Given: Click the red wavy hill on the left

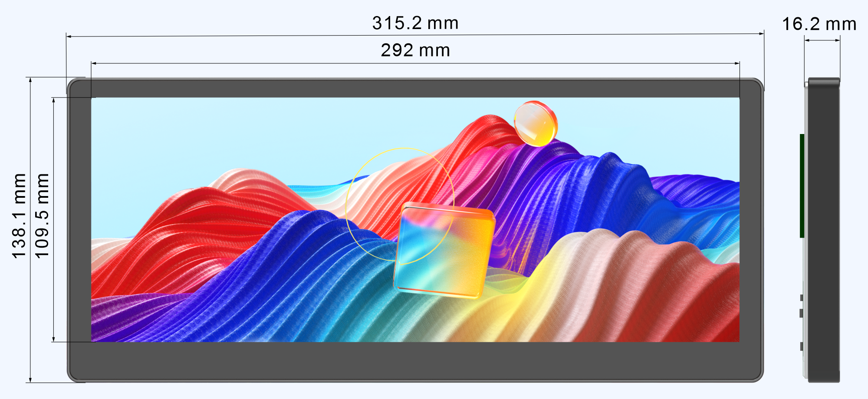Looking at the screenshot, I should coord(182,226).
